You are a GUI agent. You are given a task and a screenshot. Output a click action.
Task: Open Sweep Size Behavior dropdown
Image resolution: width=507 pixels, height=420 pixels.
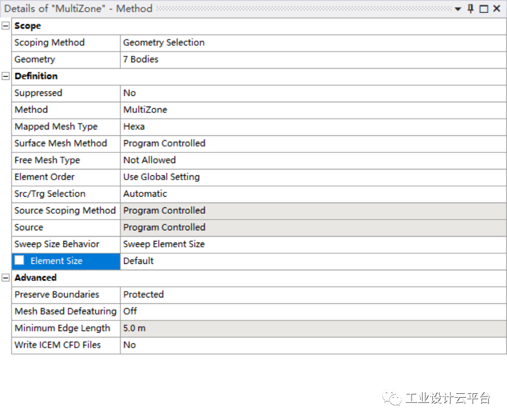(x=313, y=245)
